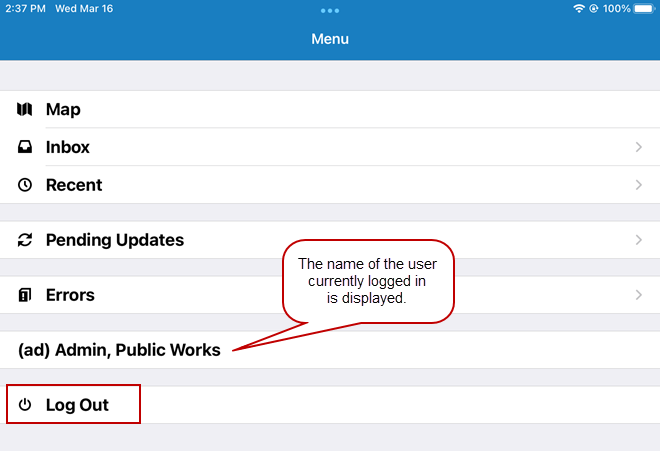Select the Pending Updates label
Image resolution: width=660 pixels, height=451 pixels.
click(115, 240)
